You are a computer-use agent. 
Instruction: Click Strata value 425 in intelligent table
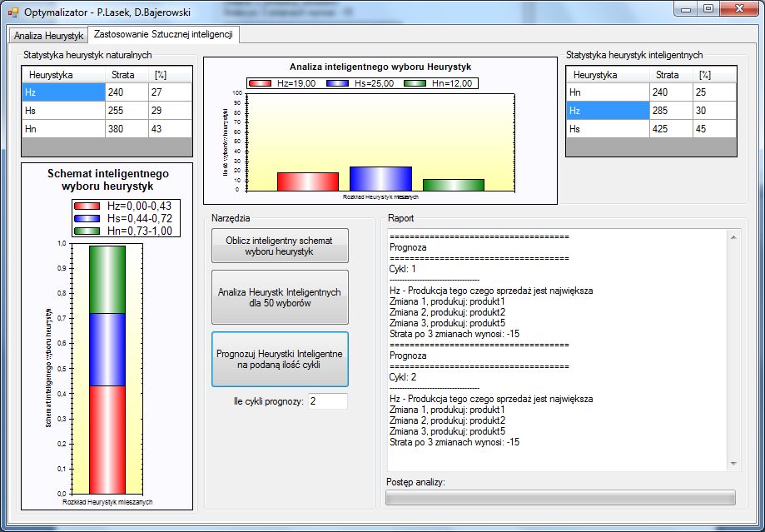coord(671,129)
